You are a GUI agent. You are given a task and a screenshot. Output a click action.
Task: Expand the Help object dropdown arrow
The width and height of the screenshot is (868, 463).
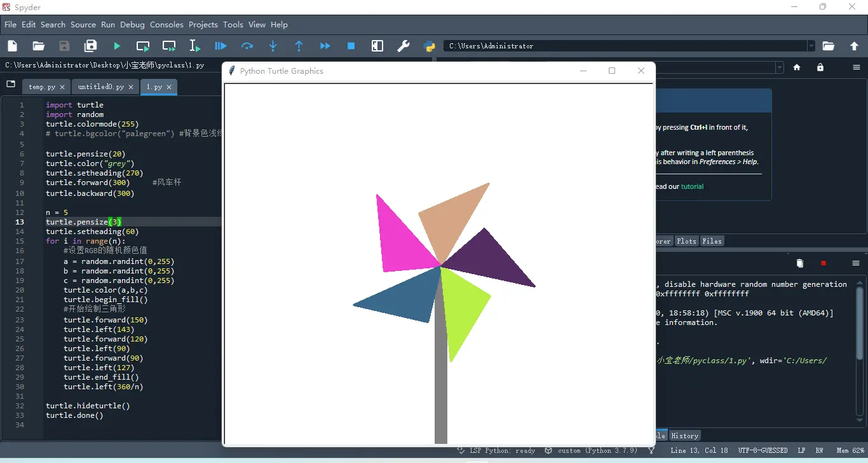(780, 67)
